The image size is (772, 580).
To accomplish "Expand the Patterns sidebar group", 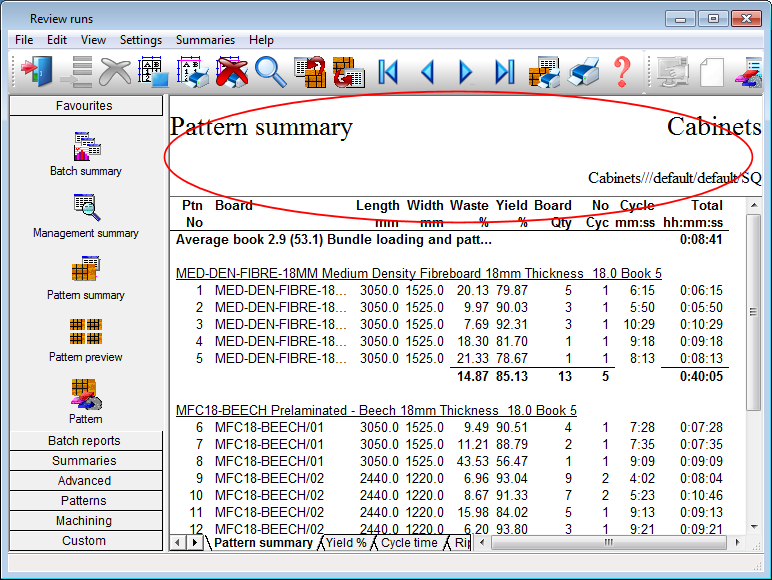I will point(86,501).
